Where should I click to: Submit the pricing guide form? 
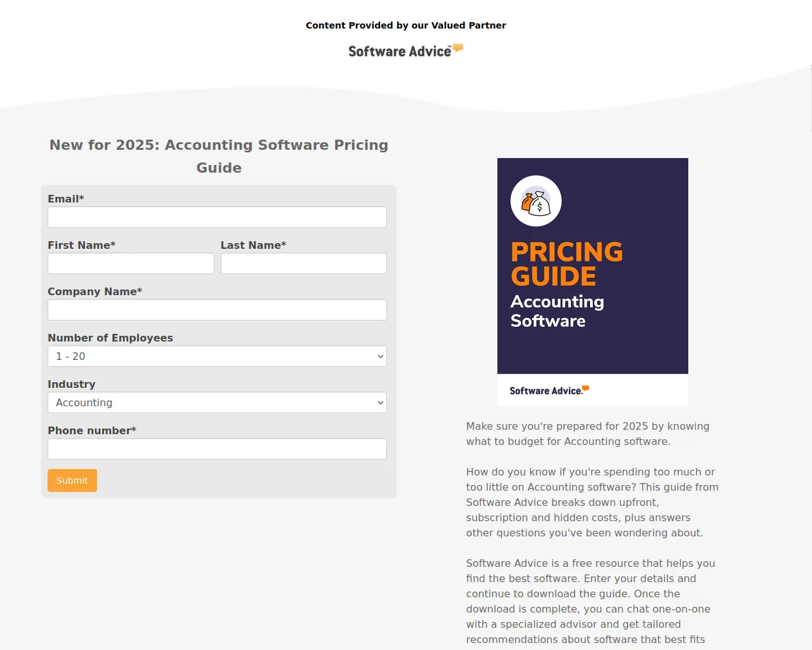tap(72, 481)
